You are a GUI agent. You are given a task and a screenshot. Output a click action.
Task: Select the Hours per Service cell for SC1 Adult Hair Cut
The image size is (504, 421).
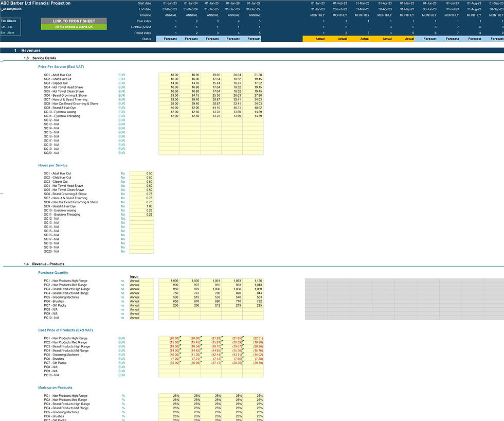click(142, 173)
